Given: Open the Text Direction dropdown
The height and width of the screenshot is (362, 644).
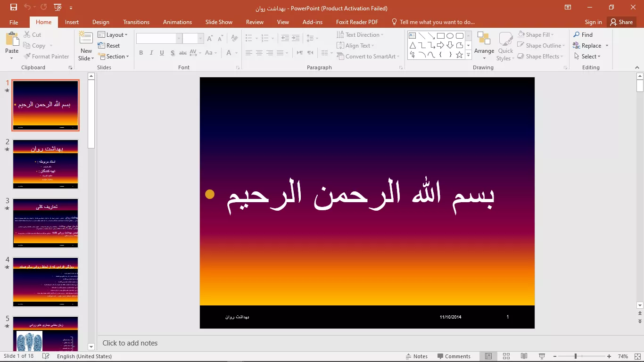Looking at the screenshot, I should [x=360, y=35].
